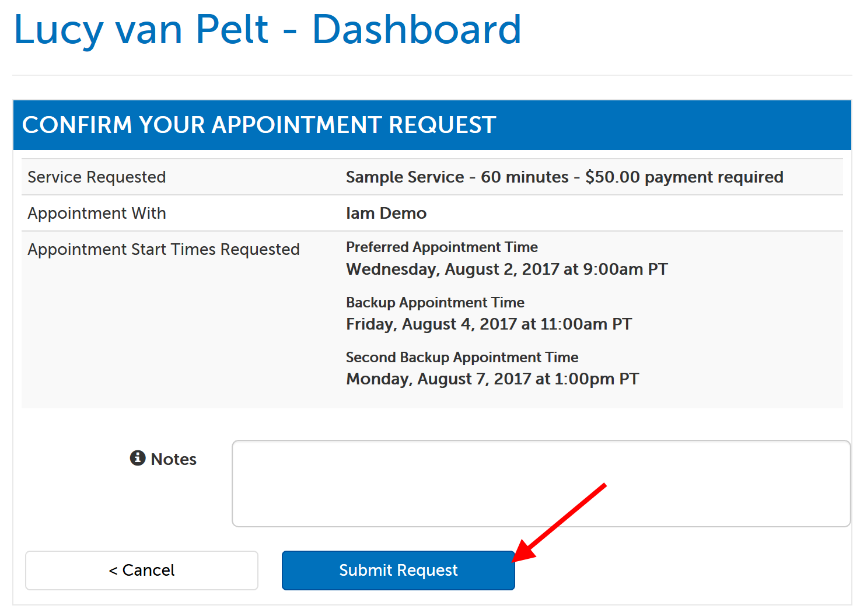Click the $50.00 payment required text
The width and height of the screenshot is (860, 616).
(684, 177)
